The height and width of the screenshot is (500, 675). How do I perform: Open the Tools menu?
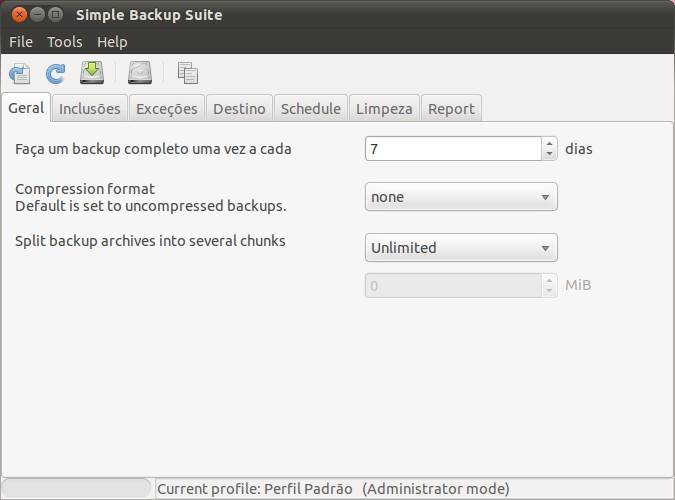point(65,42)
